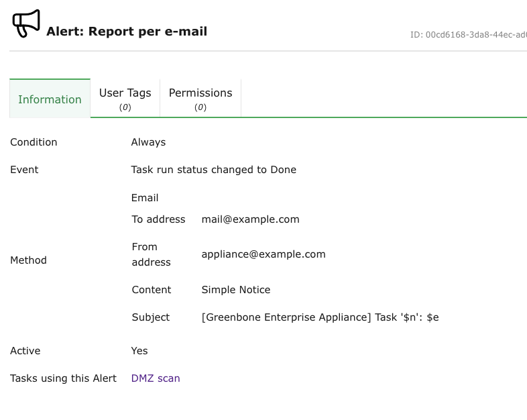Open the User Tags tab
The height and width of the screenshot is (420, 527).
click(x=125, y=99)
